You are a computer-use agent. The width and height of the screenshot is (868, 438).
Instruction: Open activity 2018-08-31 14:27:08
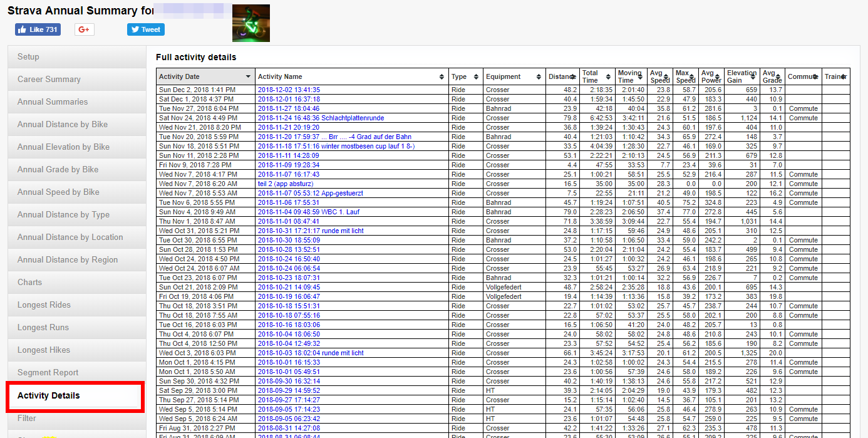(289, 428)
